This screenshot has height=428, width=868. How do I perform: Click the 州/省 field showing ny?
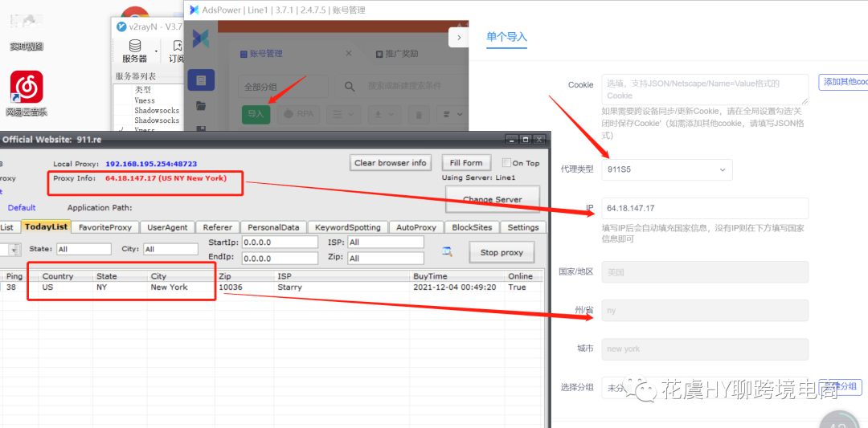click(x=705, y=311)
